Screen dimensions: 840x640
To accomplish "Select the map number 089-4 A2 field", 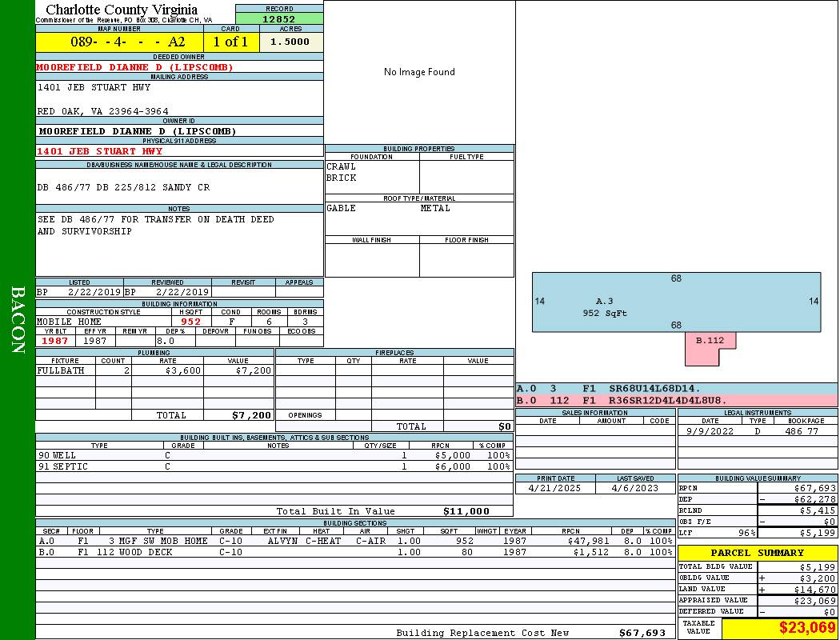I will (119, 42).
